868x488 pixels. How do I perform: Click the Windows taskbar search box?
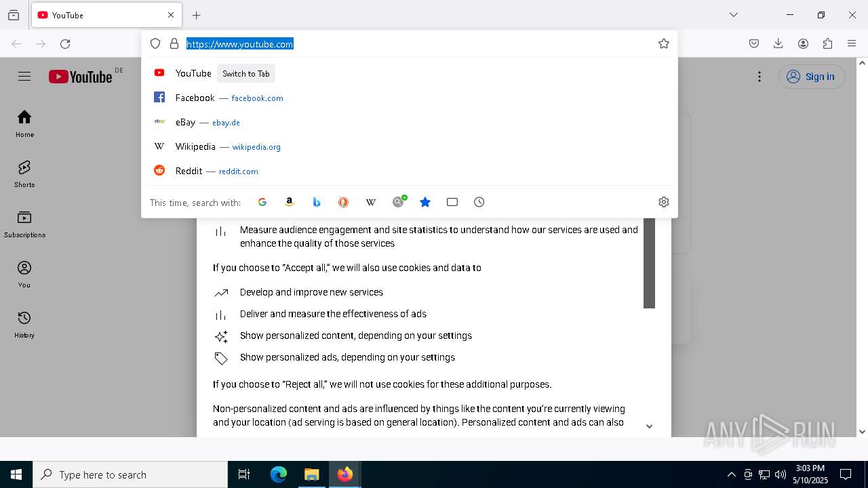click(x=130, y=474)
